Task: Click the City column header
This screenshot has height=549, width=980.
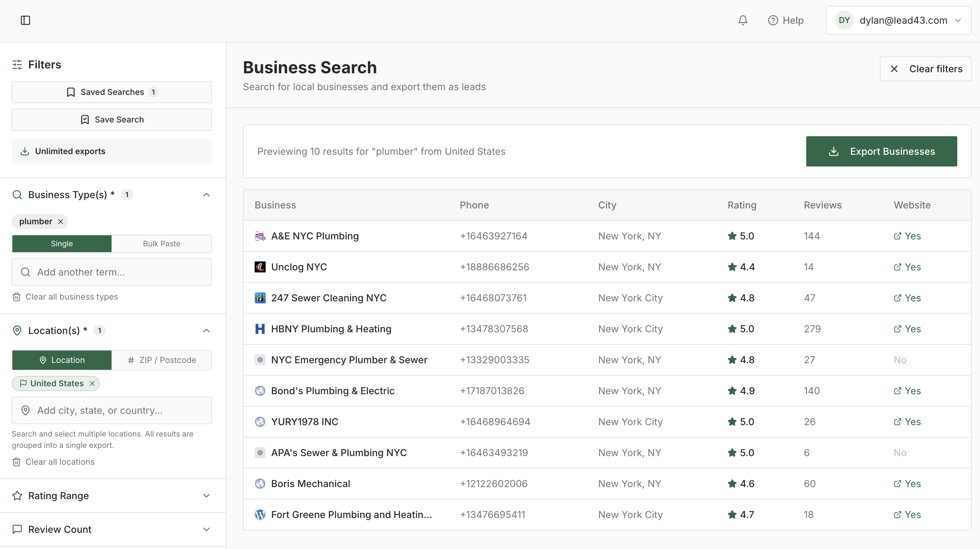Action: (607, 205)
